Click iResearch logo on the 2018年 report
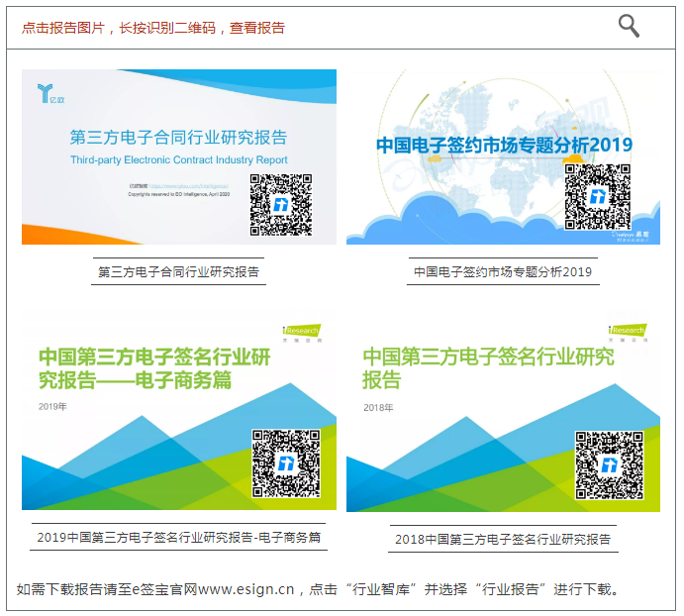The image size is (684, 616). [627, 332]
